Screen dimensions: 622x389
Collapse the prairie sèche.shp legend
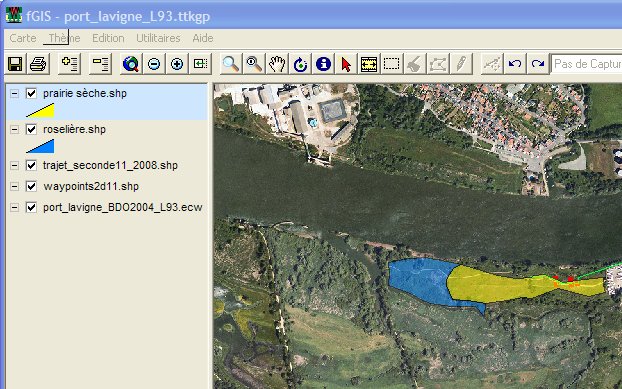pyautogui.click(x=14, y=94)
